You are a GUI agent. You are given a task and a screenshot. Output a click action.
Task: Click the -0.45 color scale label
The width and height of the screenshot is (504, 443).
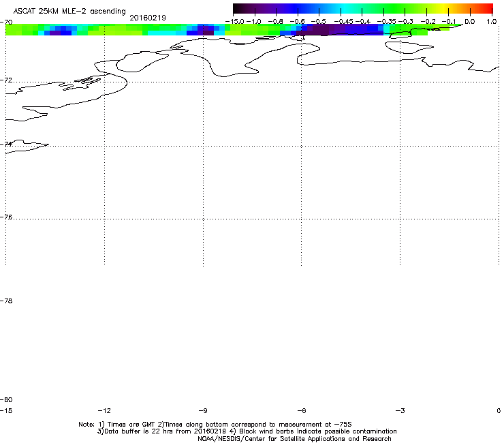pyautogui.click(x=344, y=22)
